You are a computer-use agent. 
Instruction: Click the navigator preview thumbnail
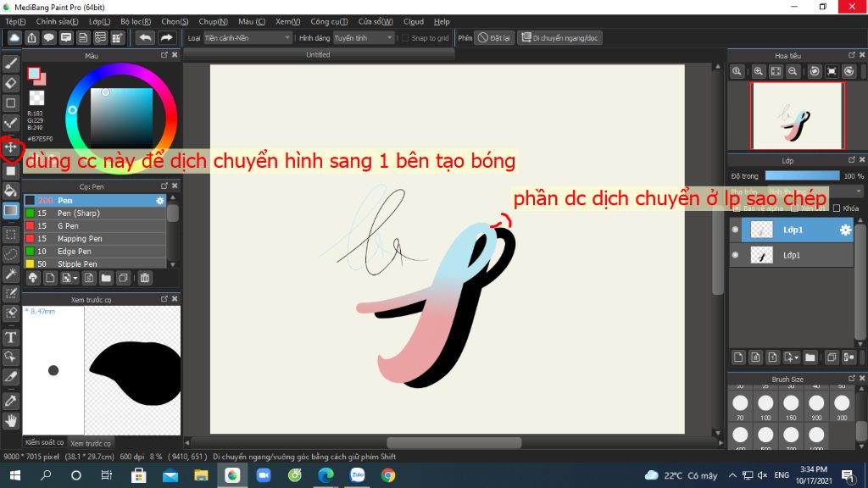(798, 115)
